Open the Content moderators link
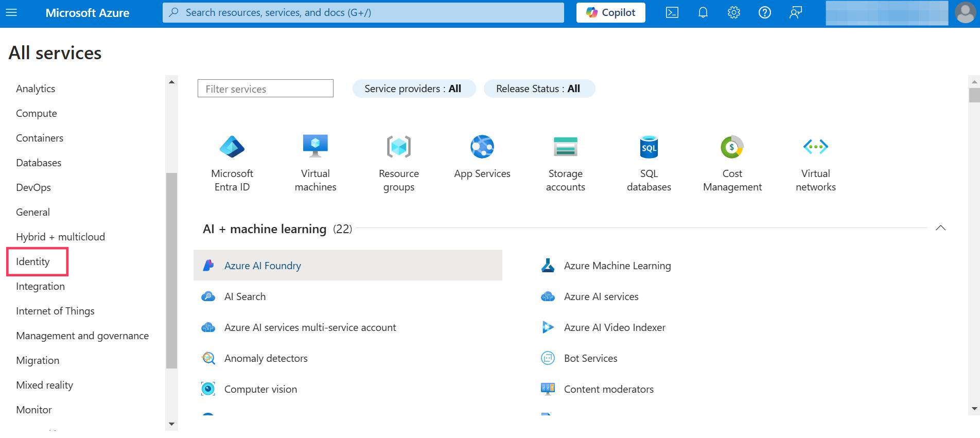Screen dimensions: 980x438 [609, 389]
